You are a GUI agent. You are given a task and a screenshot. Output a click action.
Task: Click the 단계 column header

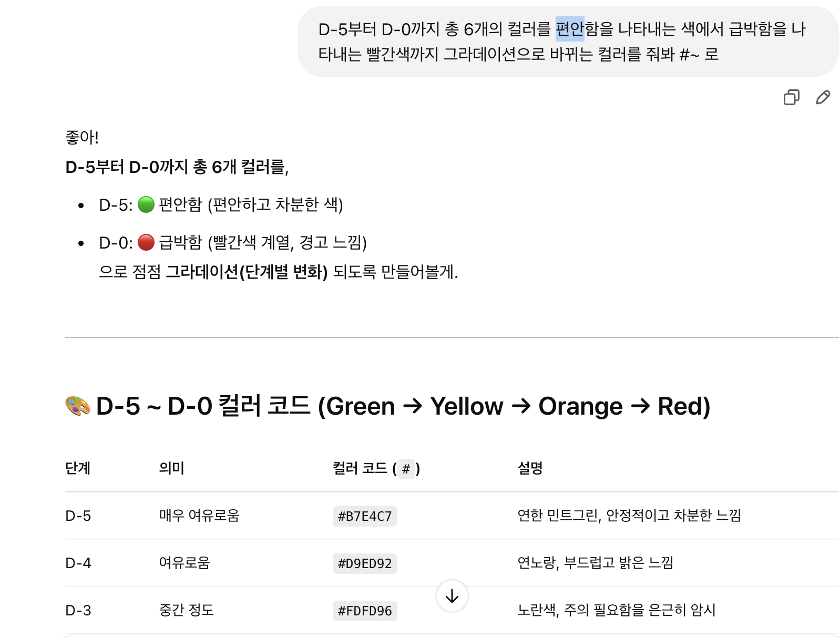(78, 468)
